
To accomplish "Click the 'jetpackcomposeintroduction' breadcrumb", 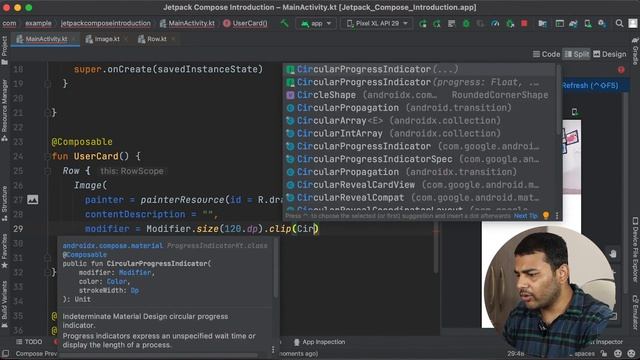I will [106, 24].
